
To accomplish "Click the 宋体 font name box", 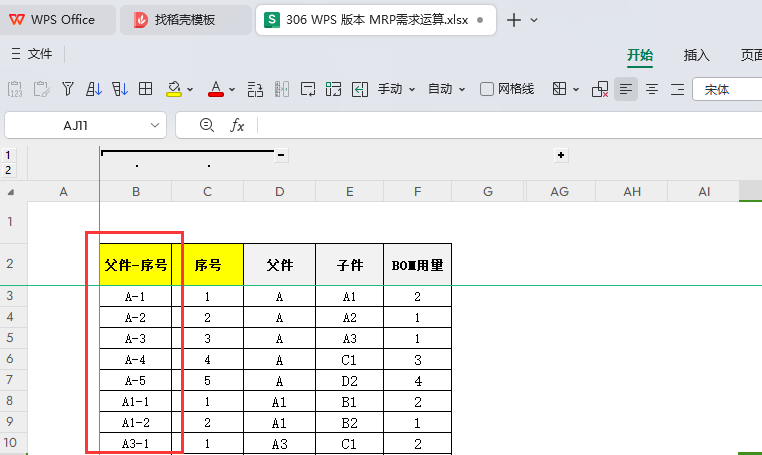I will click(x=727, y=89).
